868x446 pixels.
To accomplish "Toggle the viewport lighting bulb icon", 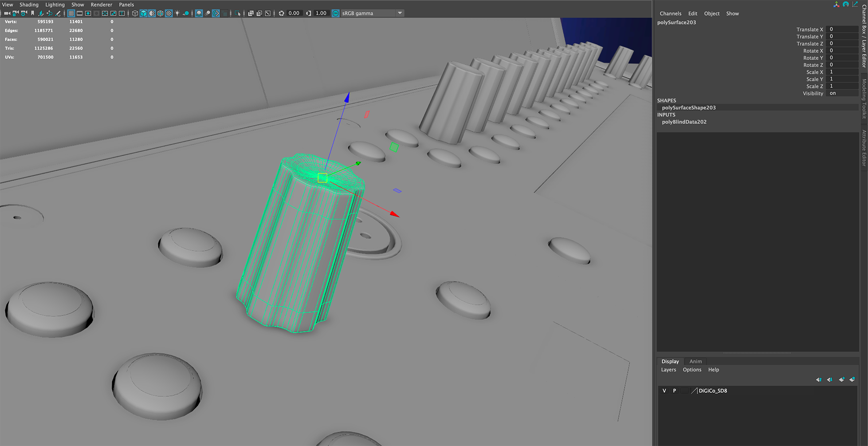I will [177, 13].
